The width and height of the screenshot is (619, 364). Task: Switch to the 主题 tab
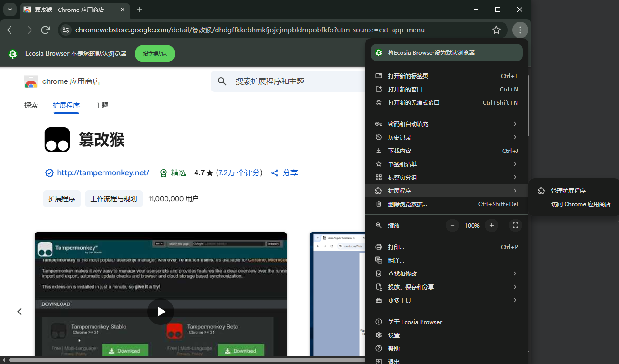click(x=102, y=105)
